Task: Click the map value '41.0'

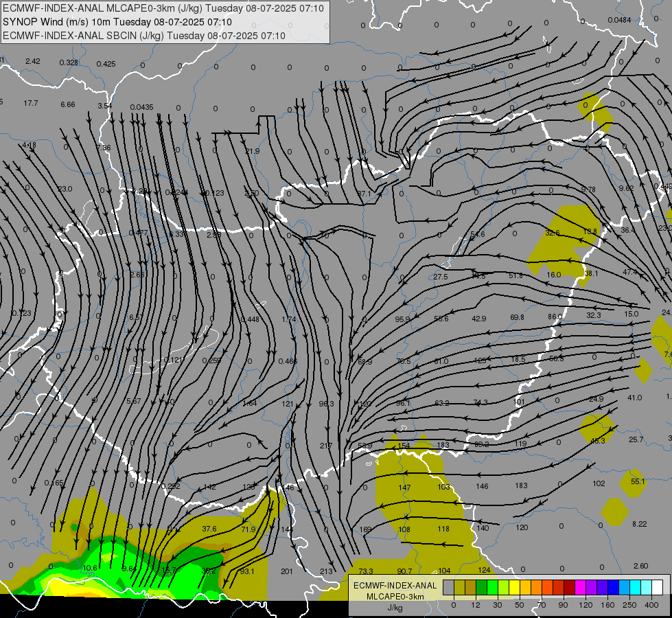Action: 634,398
